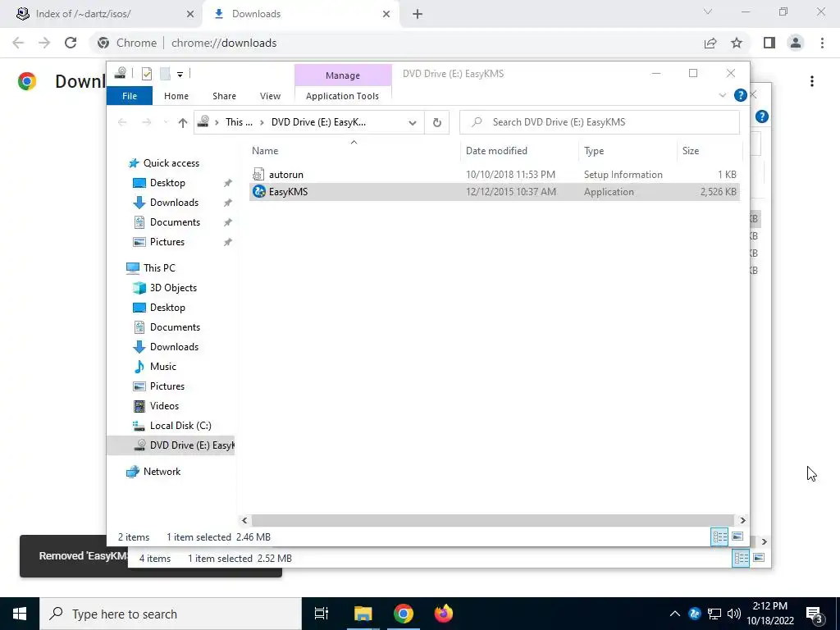
Task: Switch front window to Details view
Action: [719, 536]
